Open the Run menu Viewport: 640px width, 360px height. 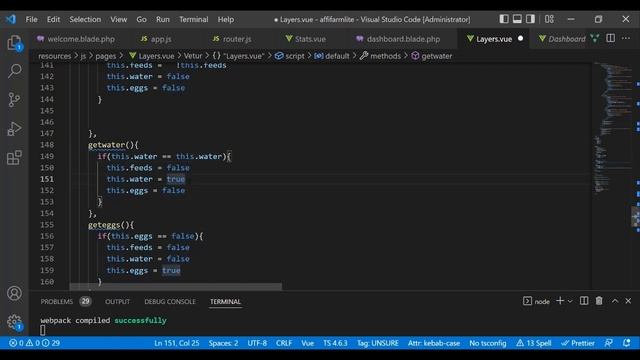(x=162, y=19)
